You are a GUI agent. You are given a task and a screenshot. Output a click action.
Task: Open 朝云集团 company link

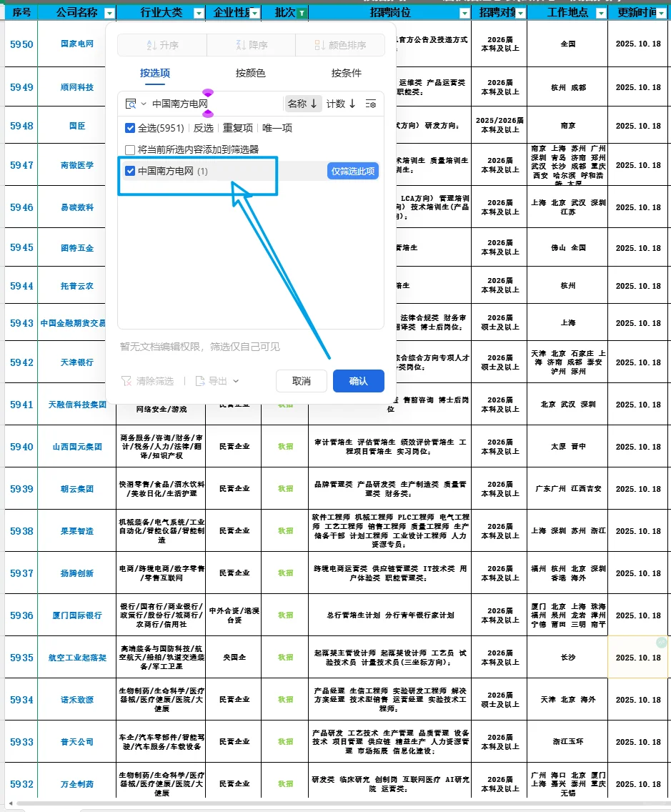point(77,489)
